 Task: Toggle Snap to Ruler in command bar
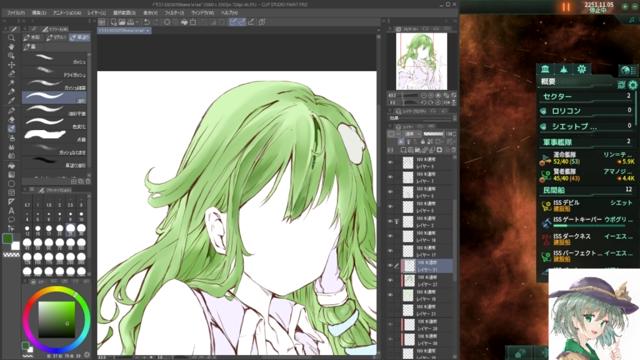tap(234, 22)
